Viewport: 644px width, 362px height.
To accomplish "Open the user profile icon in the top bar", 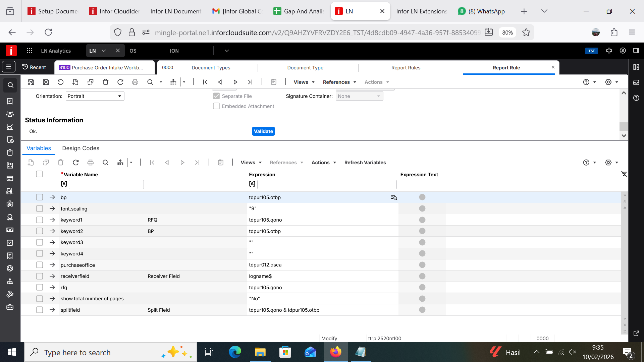I will point(623,51).
